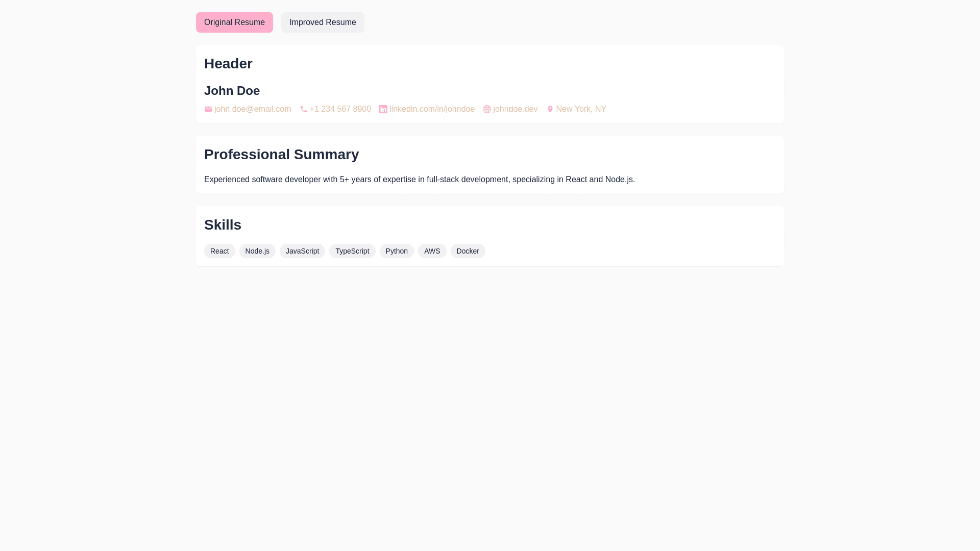Select the React skill chip
This screenshot has height=551, width=980.
click(219, 251)
